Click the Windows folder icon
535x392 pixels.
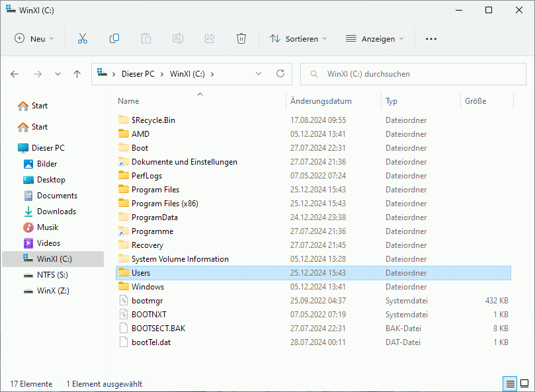tap(124, 287)
